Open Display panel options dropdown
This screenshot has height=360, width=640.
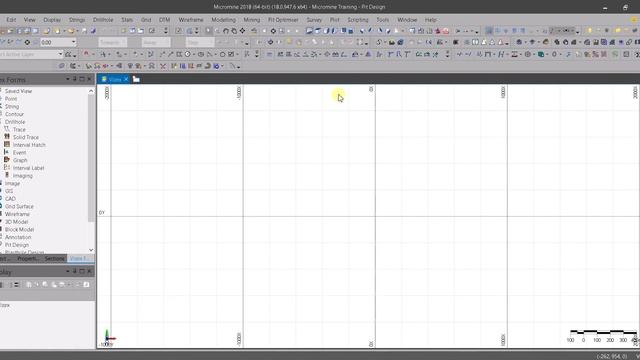[x=68, y=271]
